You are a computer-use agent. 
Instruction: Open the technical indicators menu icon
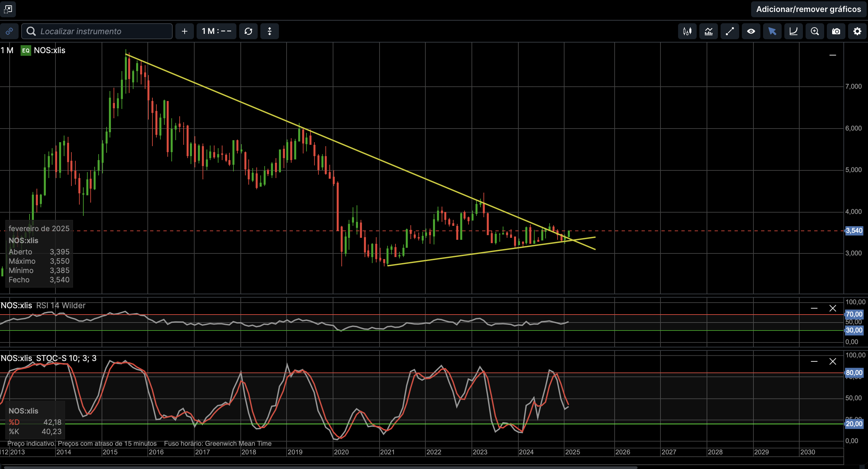[x=708, y=31]
